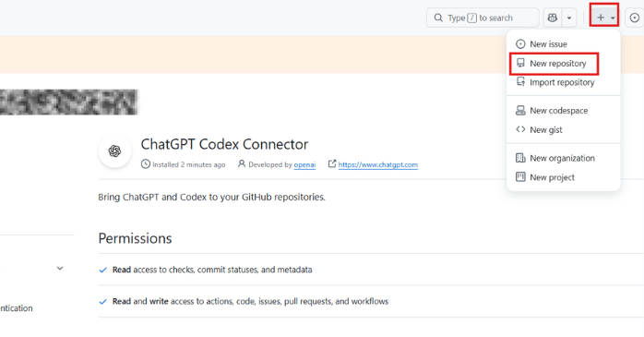Click the New project board icon
This screenshot has height=337, width=644.
click(520, 176)
